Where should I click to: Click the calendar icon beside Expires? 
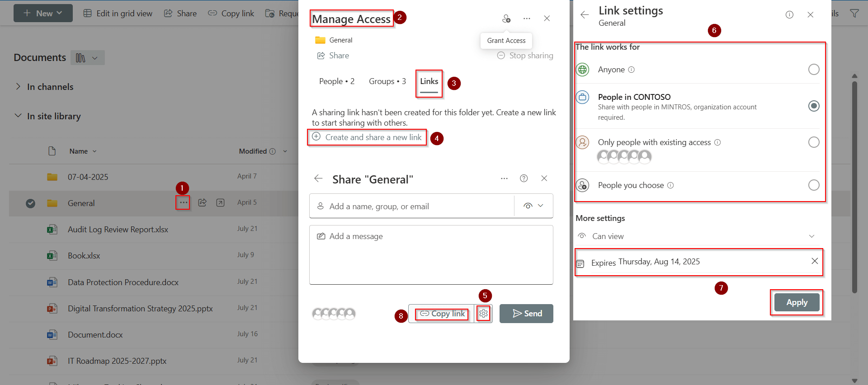pyautogui.click(x=580, y=263)
